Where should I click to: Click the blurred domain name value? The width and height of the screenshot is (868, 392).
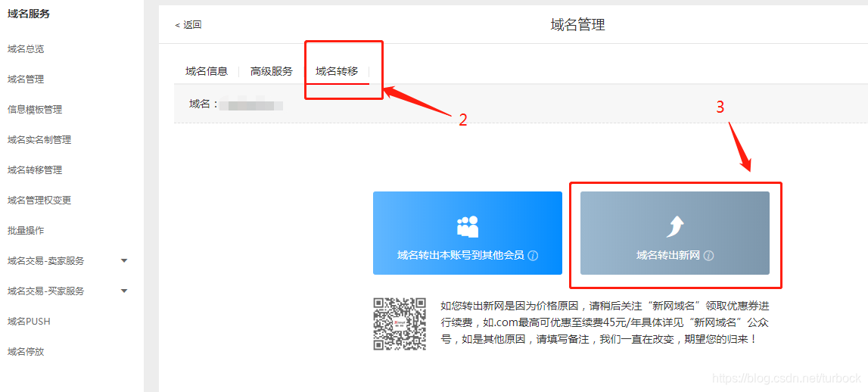pyautogui.click(x=252, y=104)
